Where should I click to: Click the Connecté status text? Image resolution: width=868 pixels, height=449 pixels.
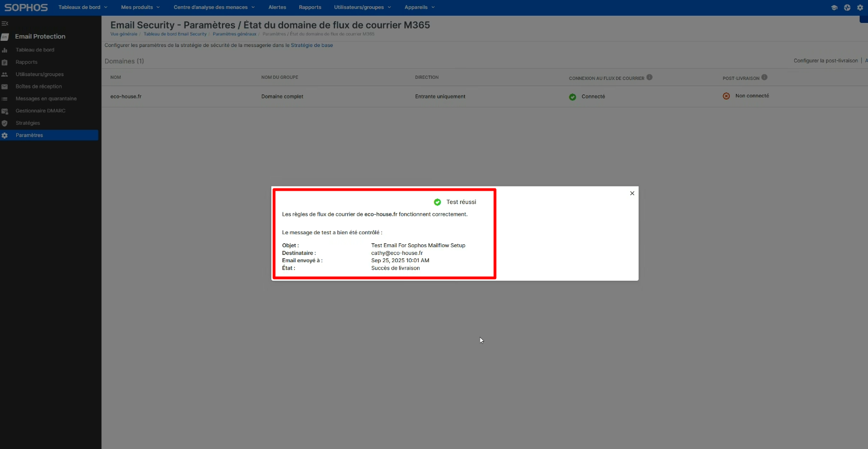pyautogui.click(x=593, y=97)
